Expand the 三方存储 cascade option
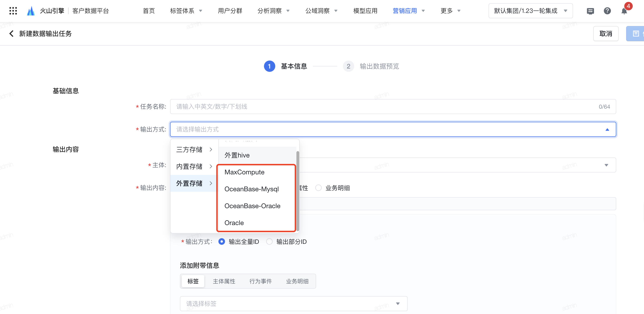The width and height of the screenshot is (644, 314). (x=194, y=150)
